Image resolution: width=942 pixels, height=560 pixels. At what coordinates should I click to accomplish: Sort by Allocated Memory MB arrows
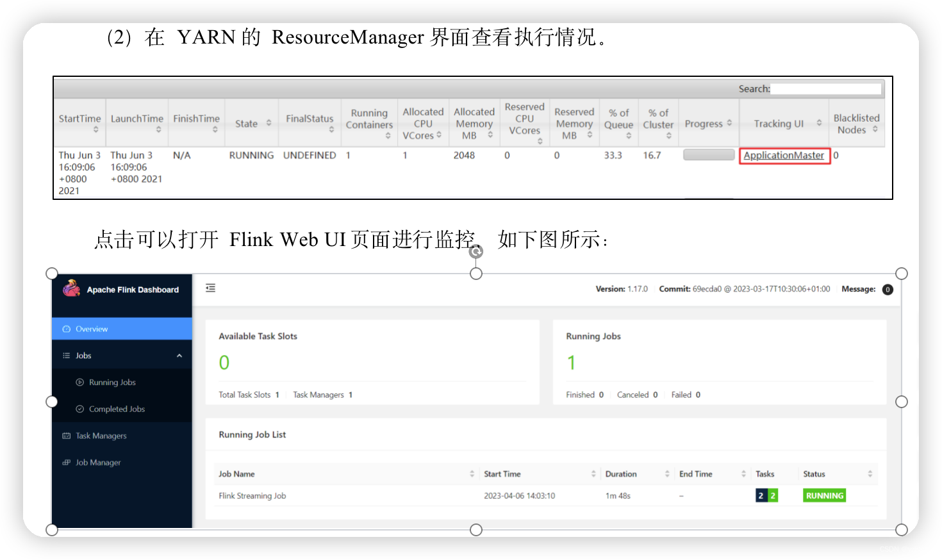(490, 135)
